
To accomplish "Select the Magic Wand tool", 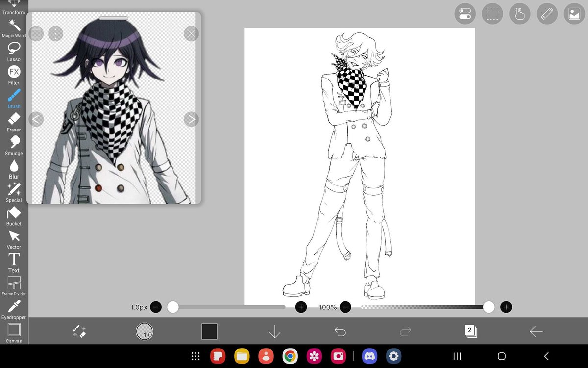I will pyautogui.click(x=14, y=29).
